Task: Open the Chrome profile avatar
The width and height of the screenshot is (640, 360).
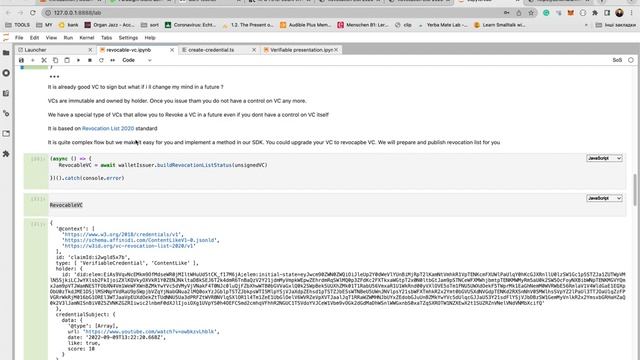Action: point(619,13)
